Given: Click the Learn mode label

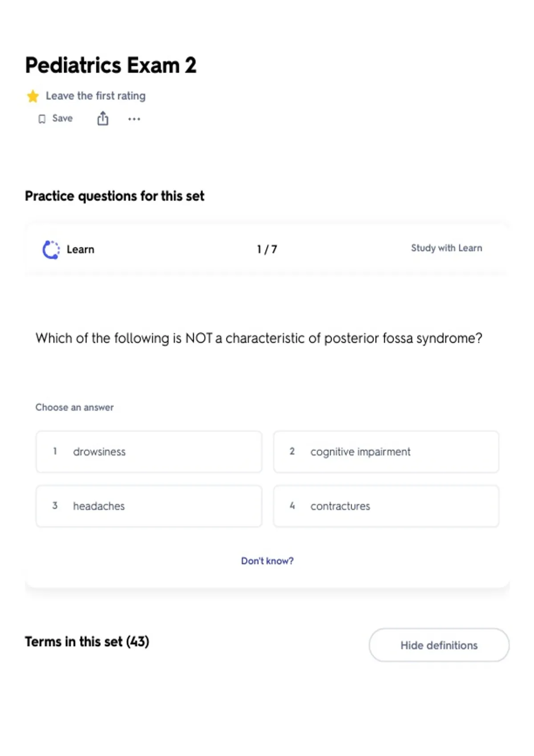Looking at the screenshot, I should tap(81, 249).
